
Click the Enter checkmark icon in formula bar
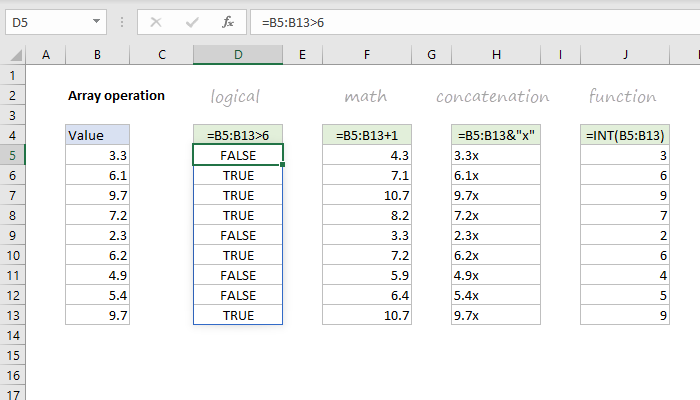click(193, 20)
